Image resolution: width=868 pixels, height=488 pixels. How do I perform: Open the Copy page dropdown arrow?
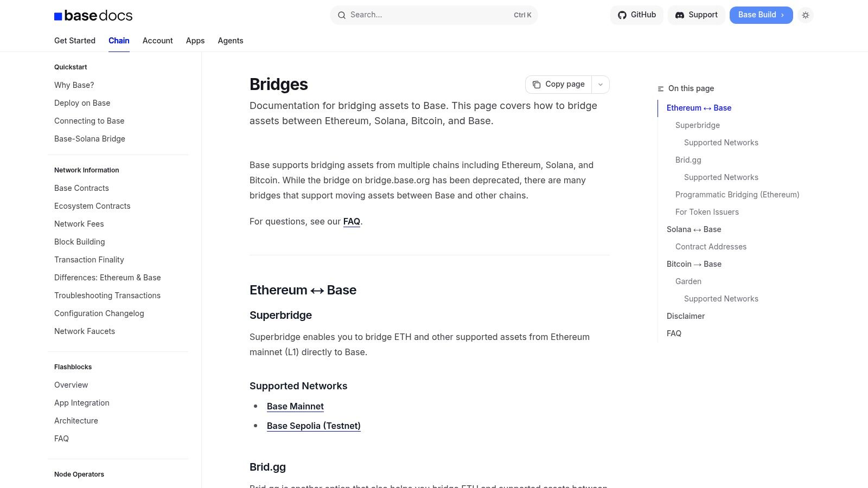[601, 85]
